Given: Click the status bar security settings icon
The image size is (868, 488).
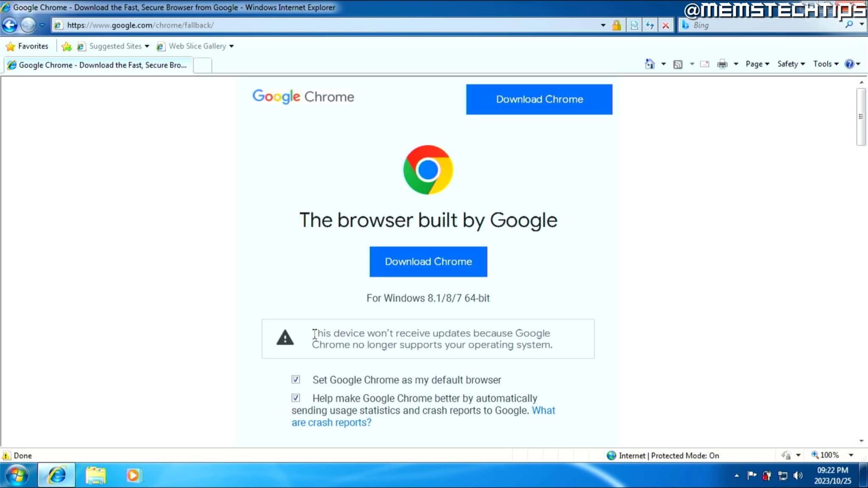Looking at the screenshot, I should (786, 455).
